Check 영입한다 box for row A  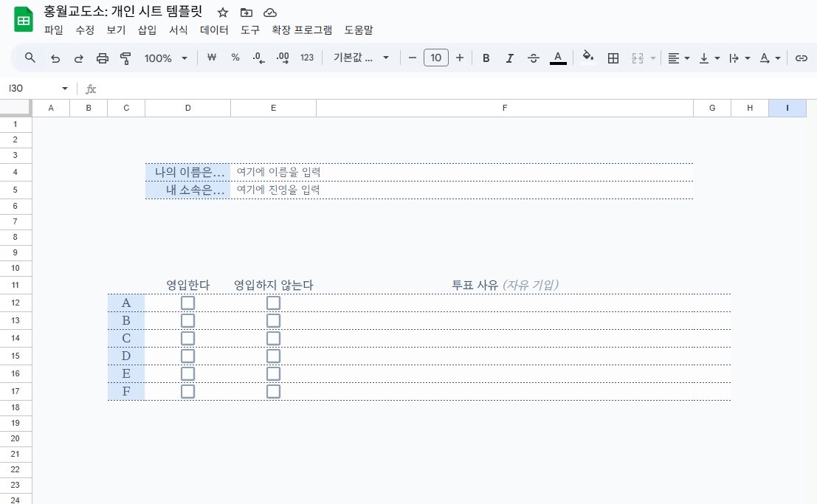[187, 303]
